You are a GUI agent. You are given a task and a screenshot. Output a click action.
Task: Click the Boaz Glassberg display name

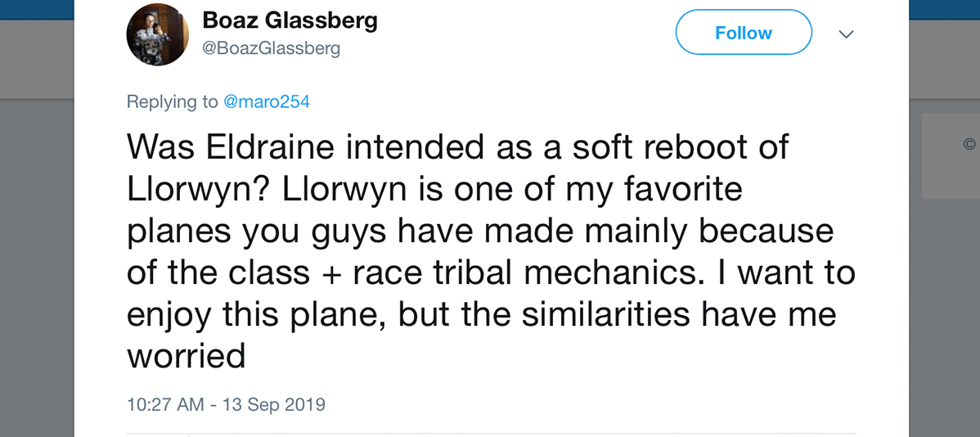tap(290, 20)
